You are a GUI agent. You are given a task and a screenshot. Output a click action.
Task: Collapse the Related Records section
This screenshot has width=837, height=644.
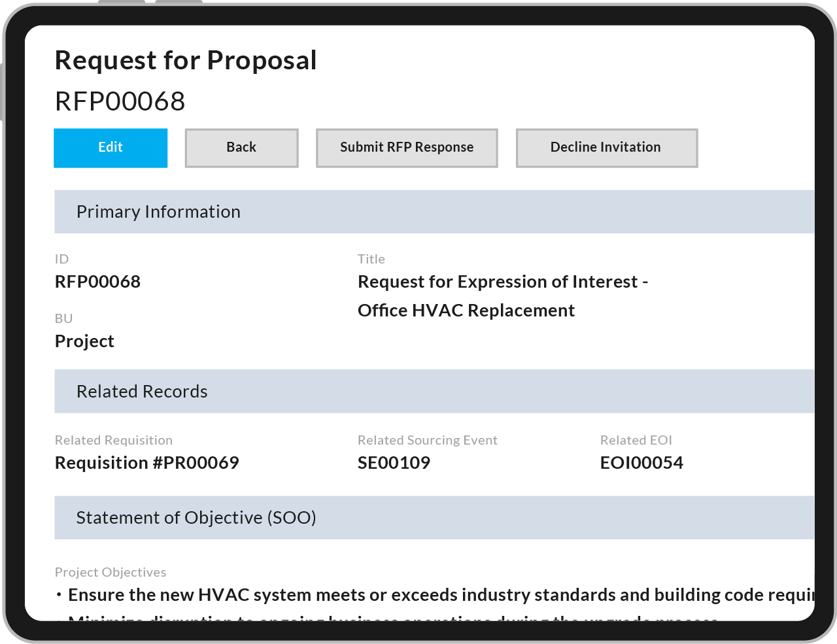(x=142, y=391)
